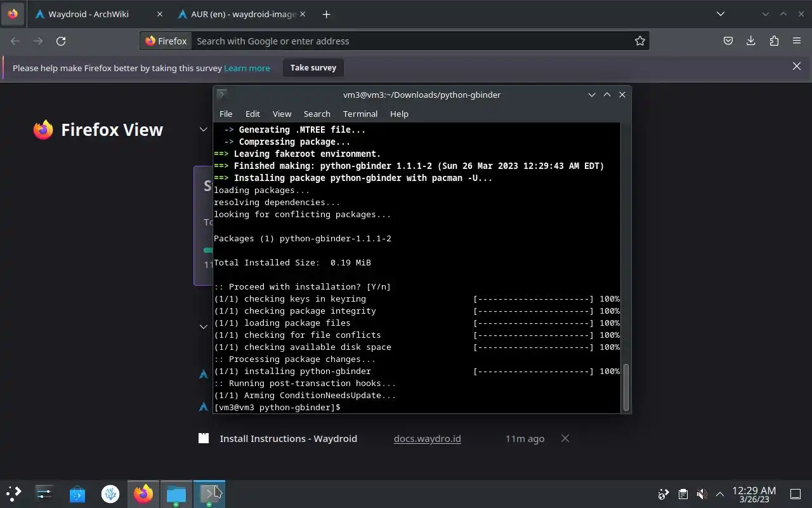Dismiss the Install Instructions closed tab entry

[565, 438]
